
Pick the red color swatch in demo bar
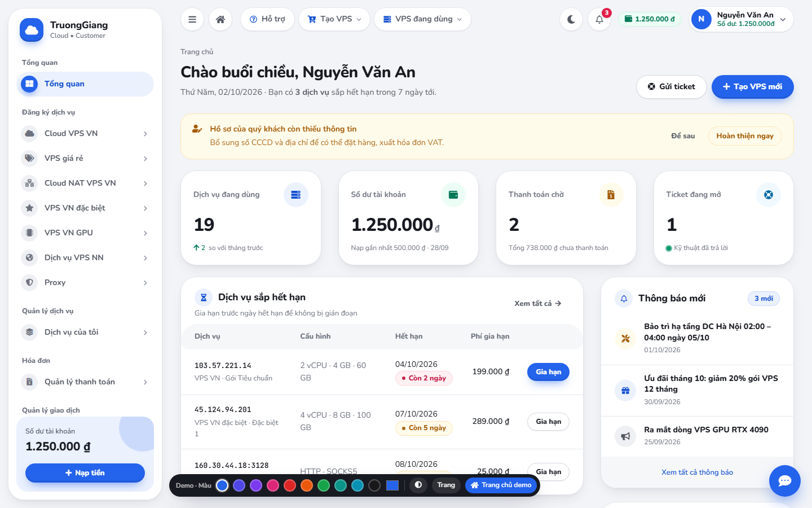tap(290, 485)
